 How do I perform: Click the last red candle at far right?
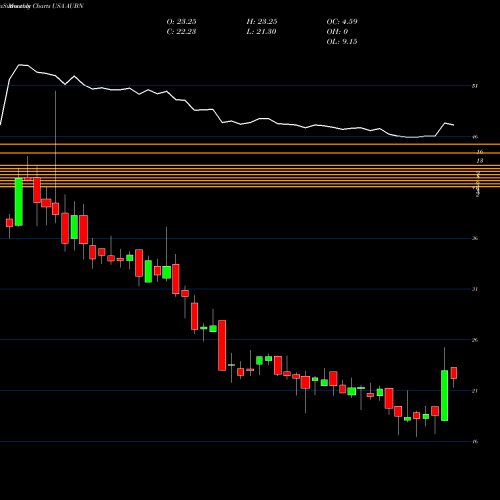(x=454, y=373)
